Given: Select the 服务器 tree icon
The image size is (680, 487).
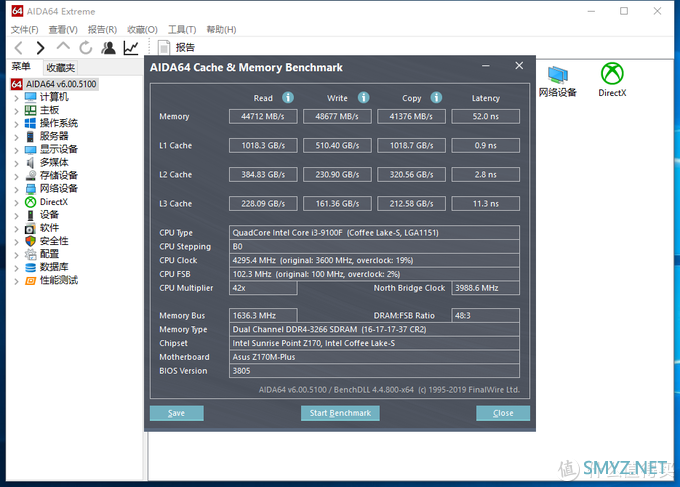Looking at the screenshot, I should pos(30,136).
